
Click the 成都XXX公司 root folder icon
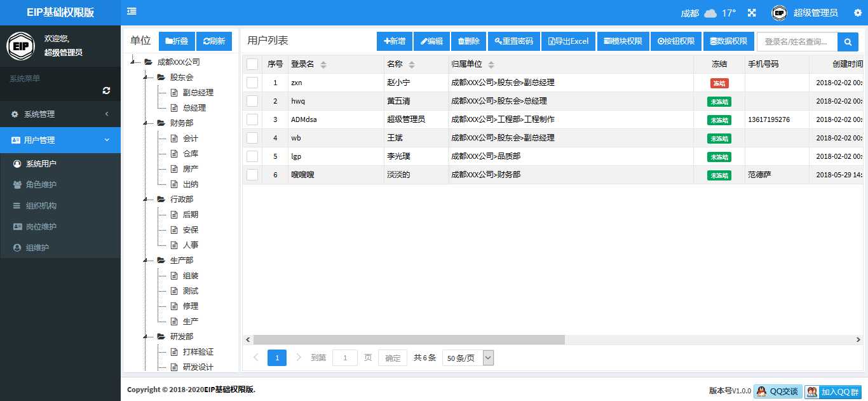148,62
